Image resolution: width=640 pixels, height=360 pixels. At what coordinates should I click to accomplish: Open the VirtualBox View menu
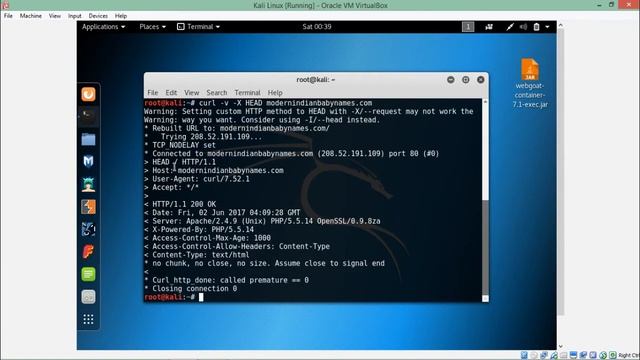coord(55,16)
